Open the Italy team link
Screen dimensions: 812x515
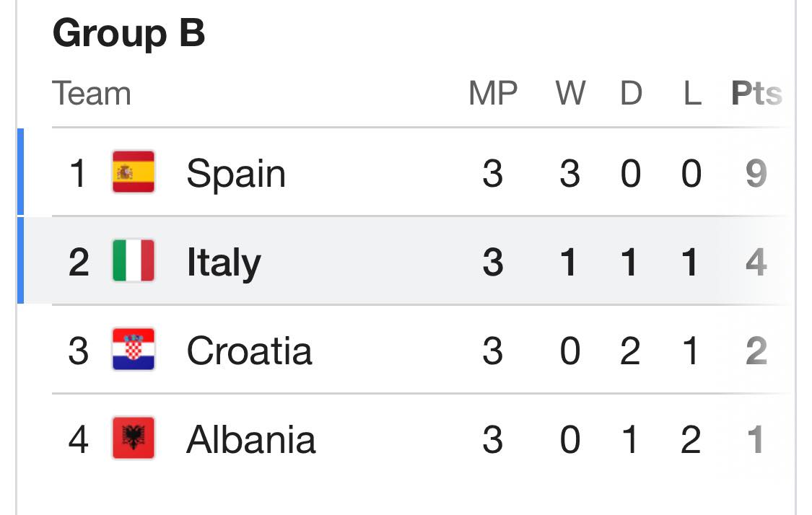(x=223, y=263)
